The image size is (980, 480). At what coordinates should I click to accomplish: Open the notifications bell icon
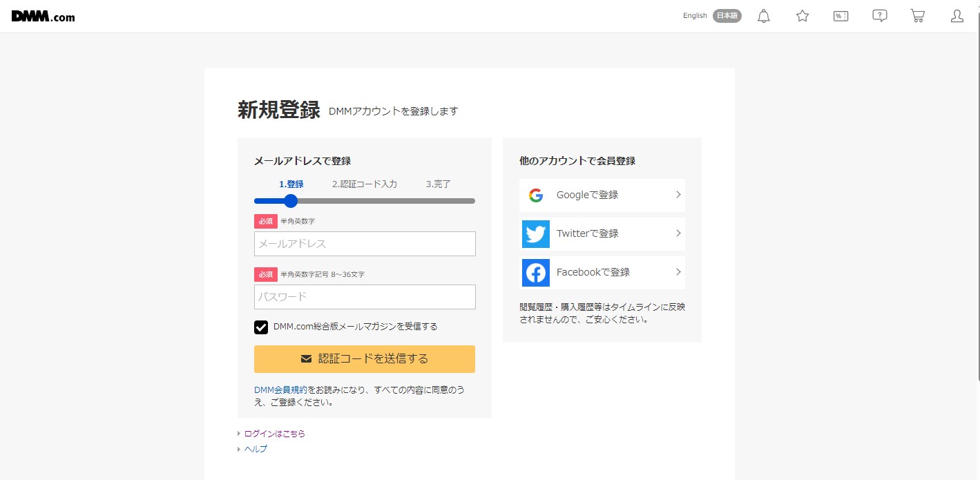click(x=764, y=16)
